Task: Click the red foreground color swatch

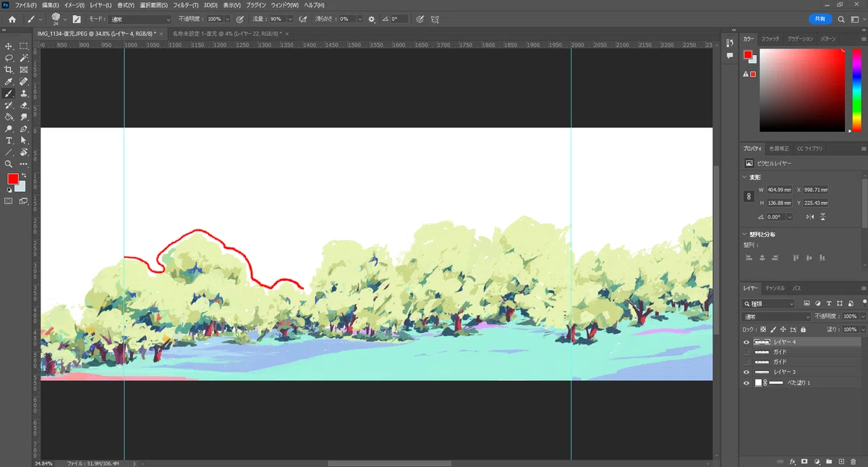Action: coord(12,179)
